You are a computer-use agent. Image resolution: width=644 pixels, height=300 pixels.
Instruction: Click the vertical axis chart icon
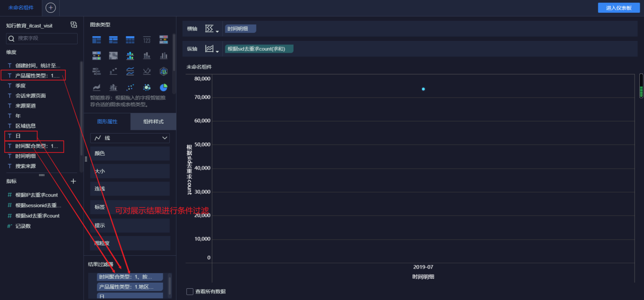click(x=209, y=48)
